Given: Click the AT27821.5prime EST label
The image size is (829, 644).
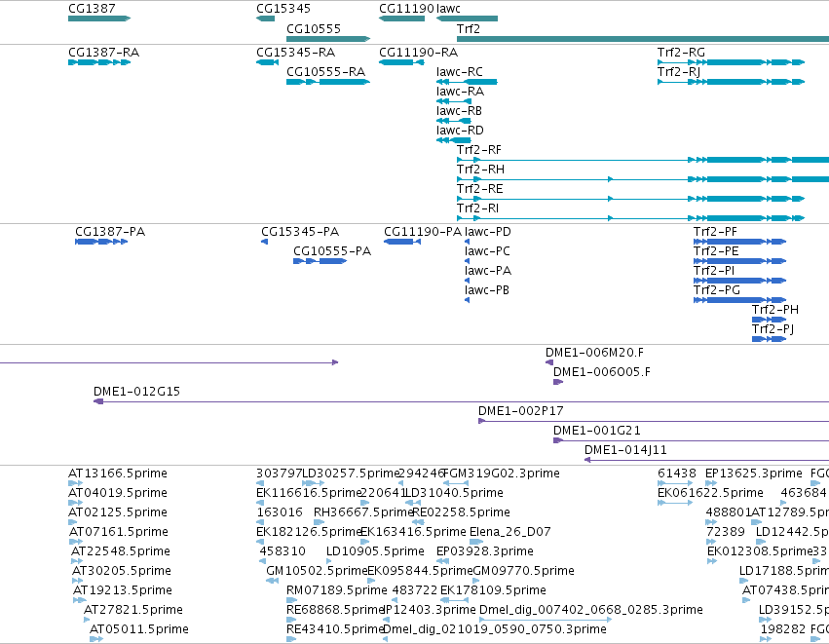Looking at the screenshot, I should coord(133,610).
